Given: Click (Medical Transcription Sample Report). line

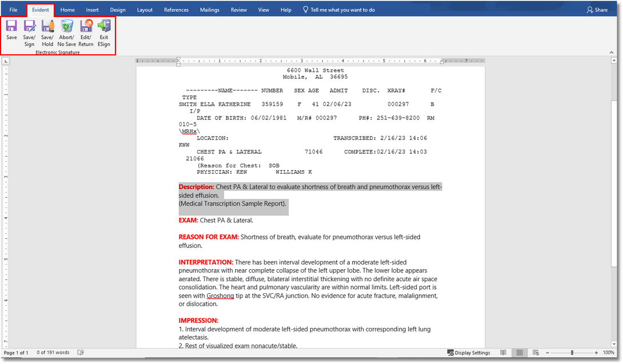Looking at the screenshot, I should click(x=233, y=203).
